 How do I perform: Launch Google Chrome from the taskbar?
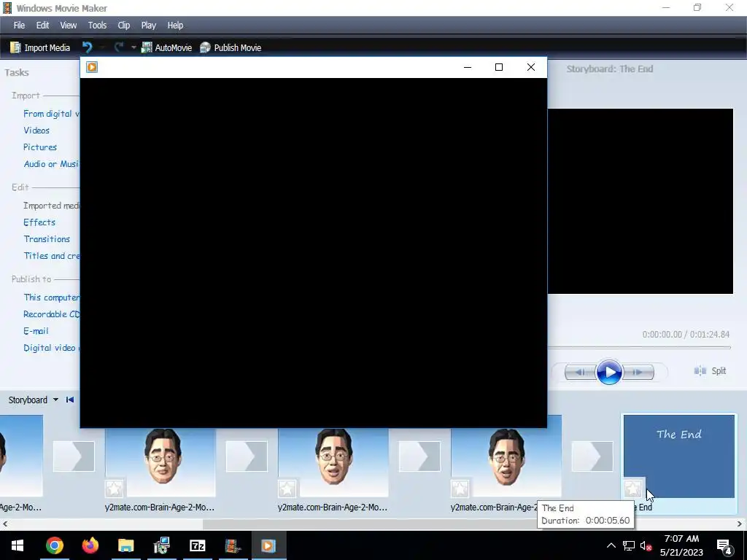point(54,545)
